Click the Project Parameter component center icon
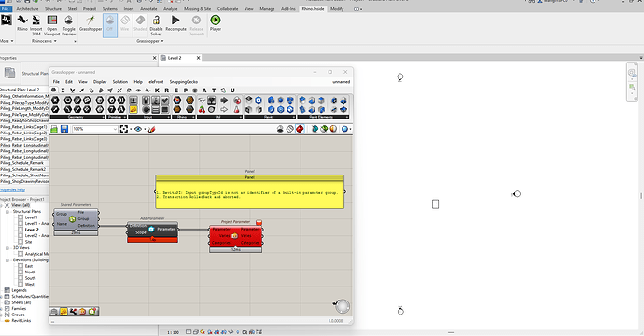Viewport: 644px width, 336px height. point(234,236)
